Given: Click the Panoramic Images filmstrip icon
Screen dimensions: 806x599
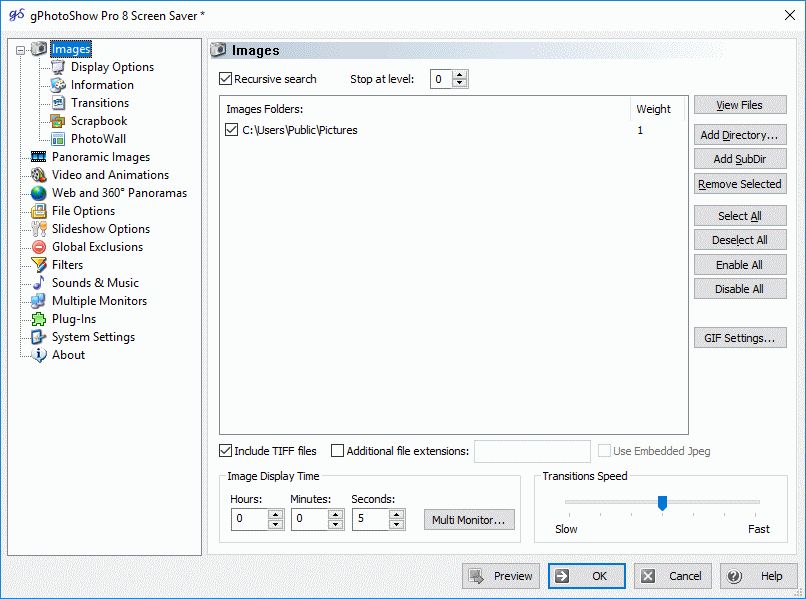Looking at the screenshot, I should tap(39, 157).
